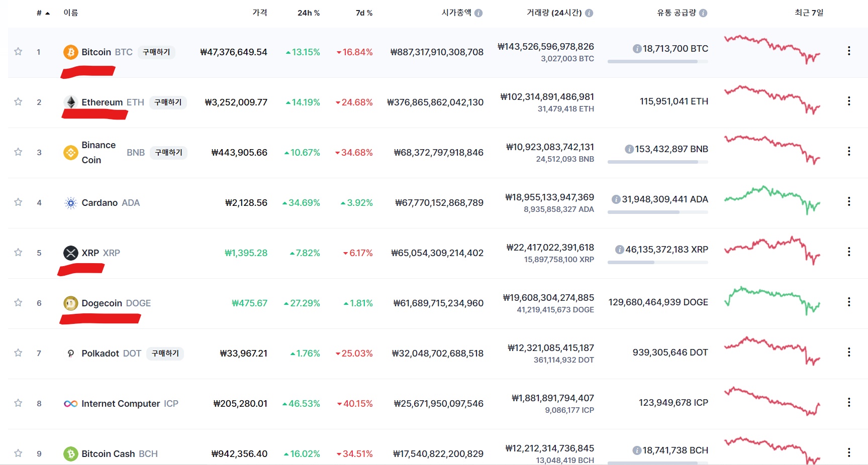Toggle the watchlist star for Cardano

pyautogui.click(x=18, y=202)
